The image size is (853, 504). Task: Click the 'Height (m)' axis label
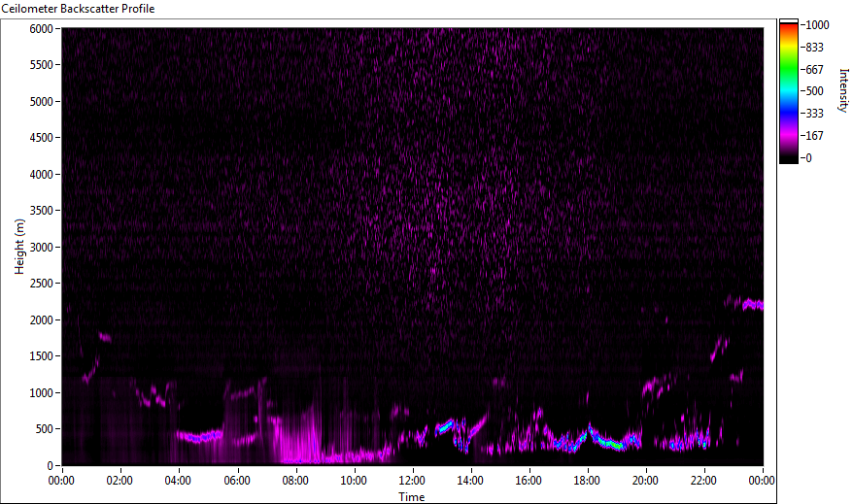pyautogui.click(x=19, y=247)
